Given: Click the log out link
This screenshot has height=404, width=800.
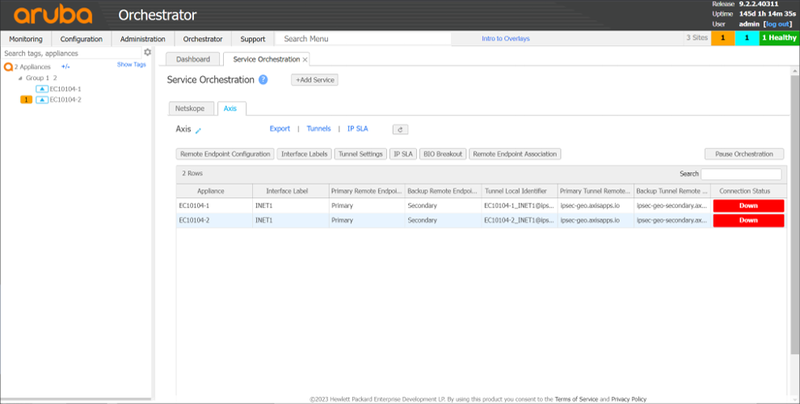Looking at the screenshot, I should tap(778, 24).
